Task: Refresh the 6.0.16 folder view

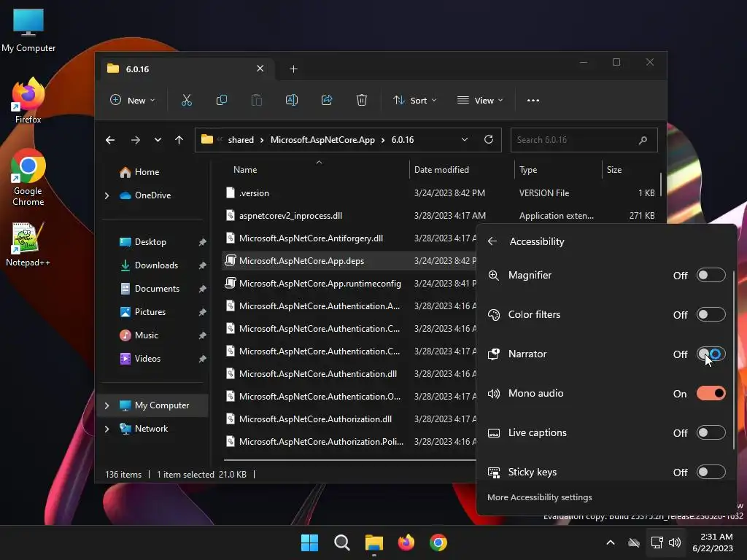Action: [488, 139]
